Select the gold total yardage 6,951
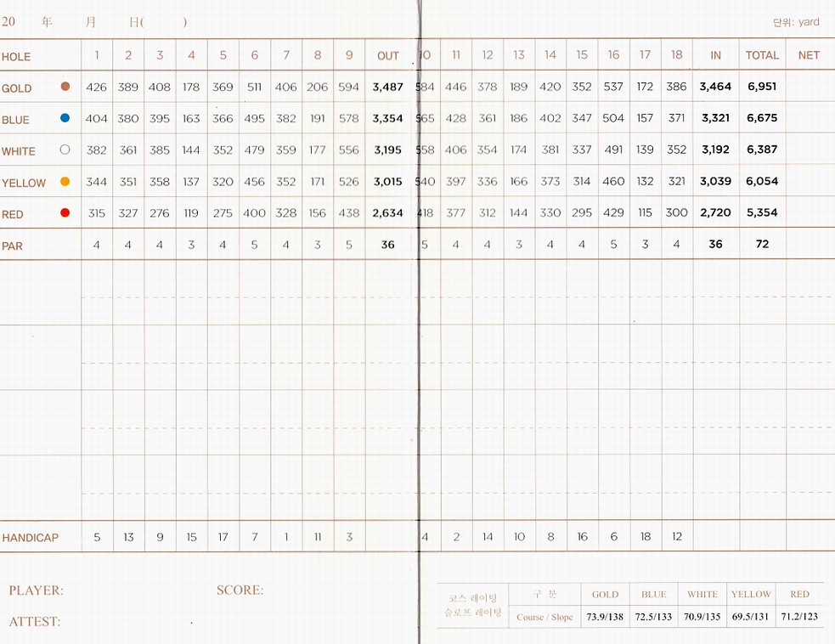Screen dimensions: 835x644 point(762,87)
